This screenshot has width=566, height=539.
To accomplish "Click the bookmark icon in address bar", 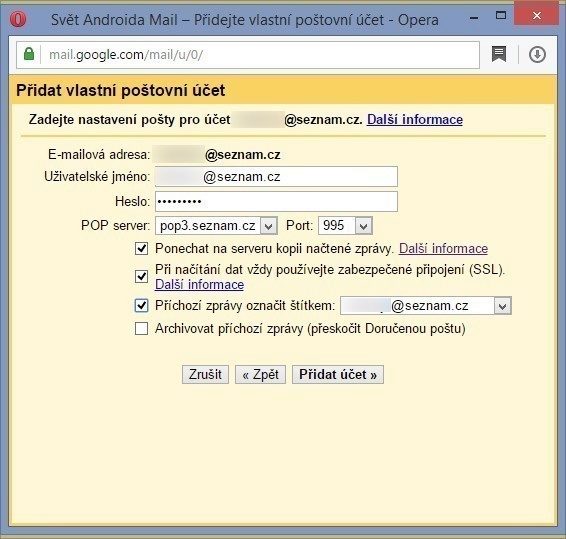I will pyautogui.click(x=499, y=55).
